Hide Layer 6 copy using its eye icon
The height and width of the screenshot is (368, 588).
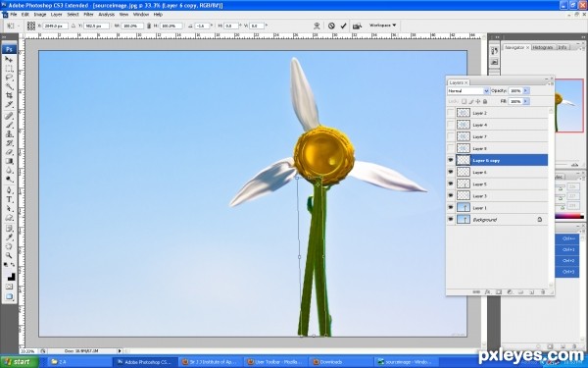[451, 160]
